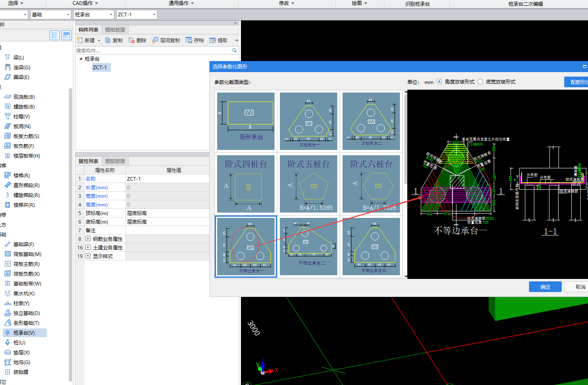
Task: Select the 角度放坡形式 radio button
Action: coord(439,82)
